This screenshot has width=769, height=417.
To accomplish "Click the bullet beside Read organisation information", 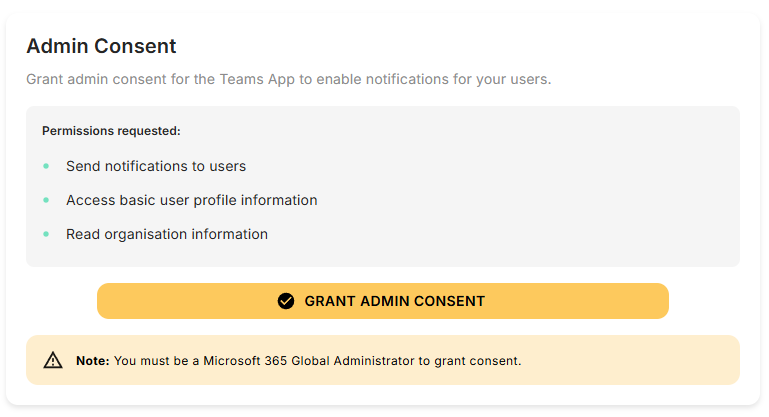I will (46, 234).
